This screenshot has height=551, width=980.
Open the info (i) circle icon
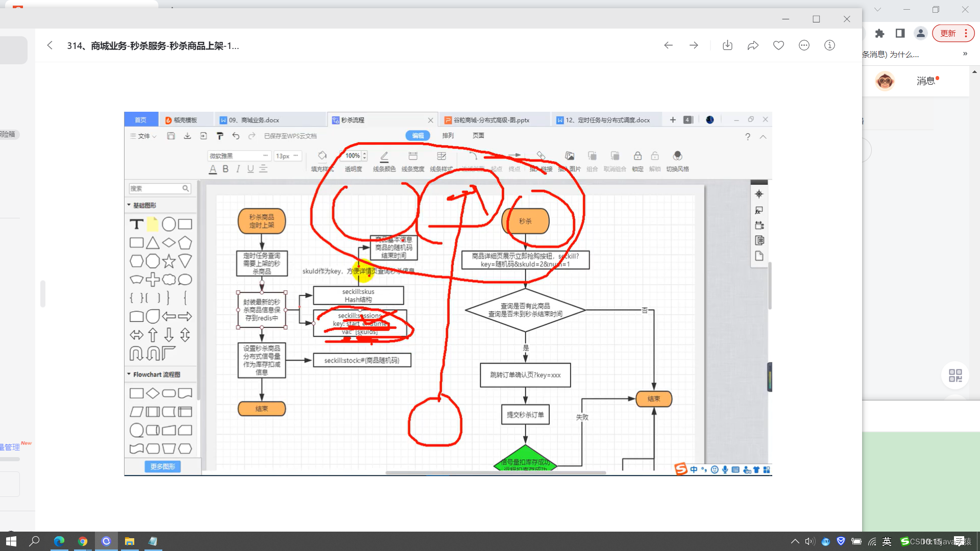829,45
